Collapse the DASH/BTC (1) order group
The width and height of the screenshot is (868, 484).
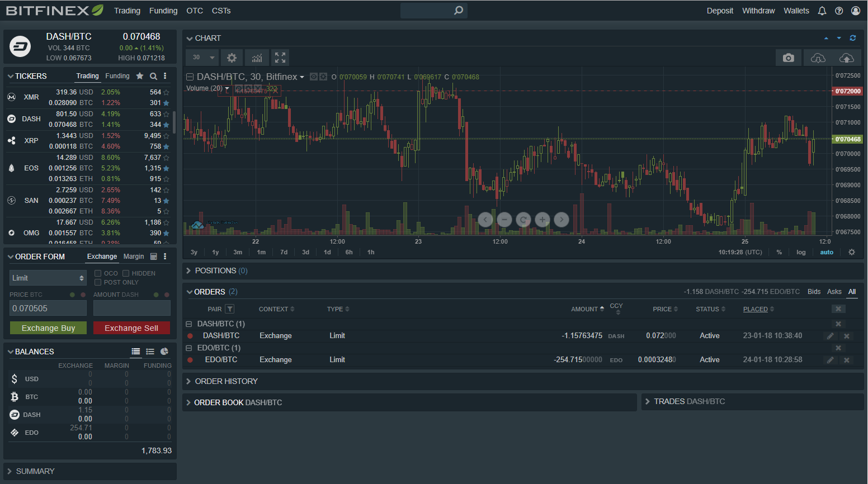click(x=189, y=324)
